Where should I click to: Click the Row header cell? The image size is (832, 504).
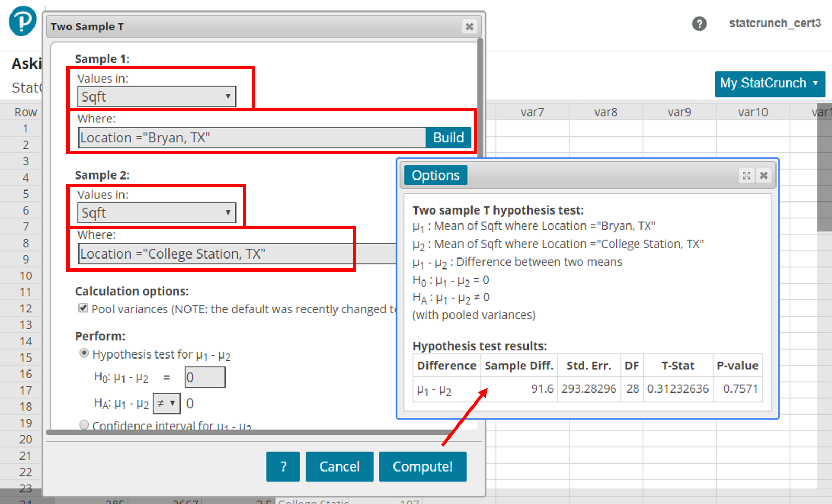25,112
